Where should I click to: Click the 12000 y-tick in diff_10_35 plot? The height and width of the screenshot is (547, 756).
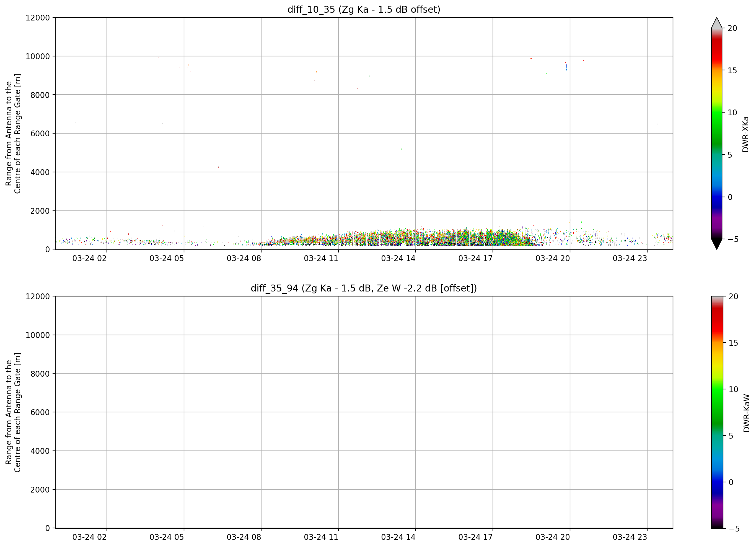point(38,18)
